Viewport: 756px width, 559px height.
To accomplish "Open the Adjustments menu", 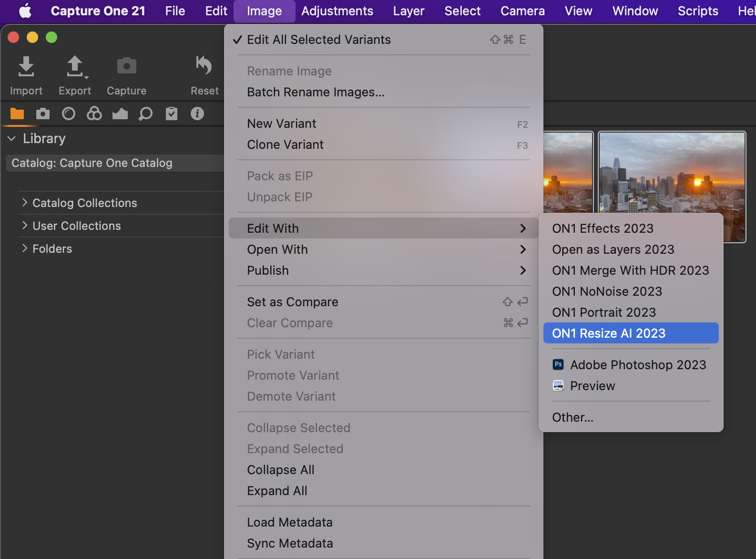I will tap(337, 11).
